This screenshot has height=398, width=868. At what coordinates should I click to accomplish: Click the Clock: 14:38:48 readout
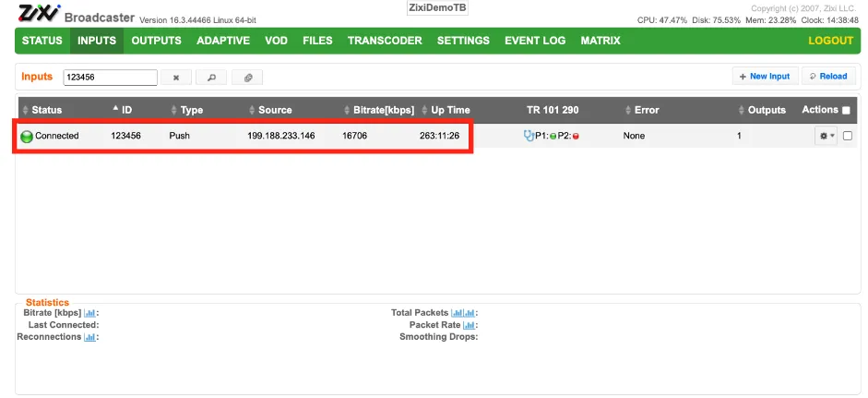[x=830, y=20]
